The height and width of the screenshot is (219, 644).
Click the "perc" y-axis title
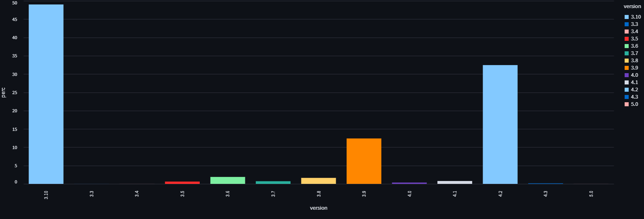click(4, 93)
